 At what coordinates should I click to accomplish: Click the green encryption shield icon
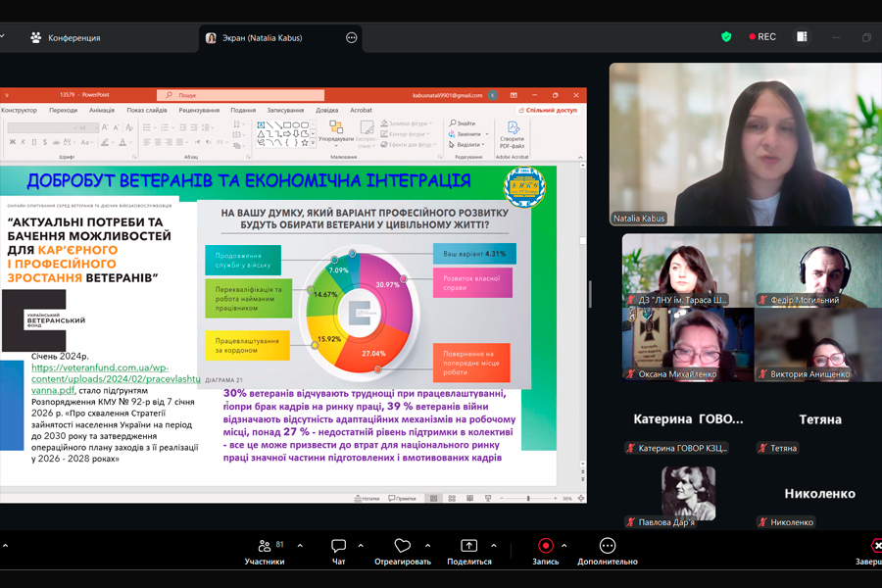tap(726, 37)
